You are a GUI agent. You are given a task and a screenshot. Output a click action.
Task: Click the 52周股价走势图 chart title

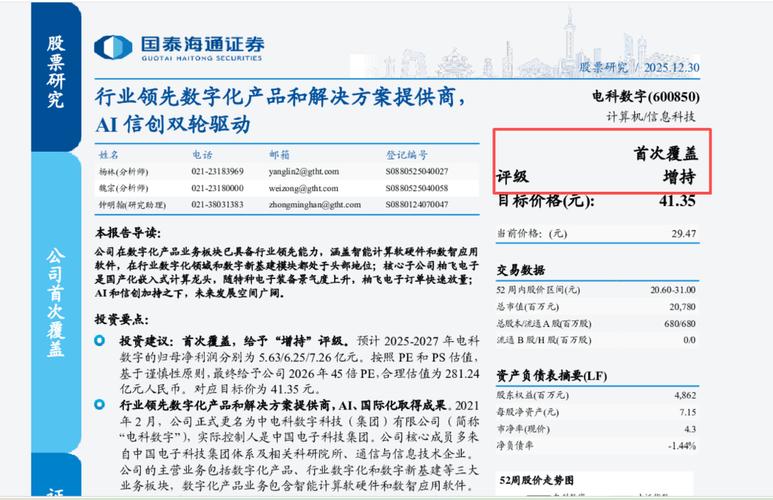[x=536, y=480]
